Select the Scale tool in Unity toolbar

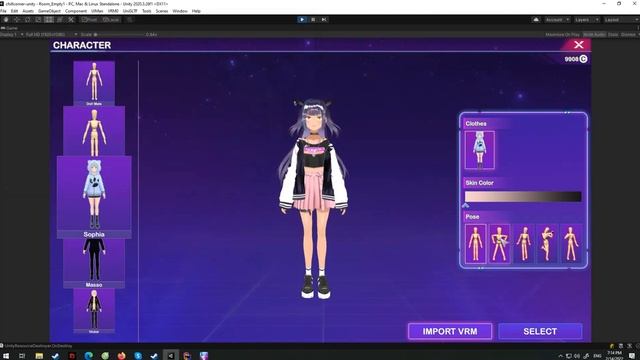pos(38,20)
